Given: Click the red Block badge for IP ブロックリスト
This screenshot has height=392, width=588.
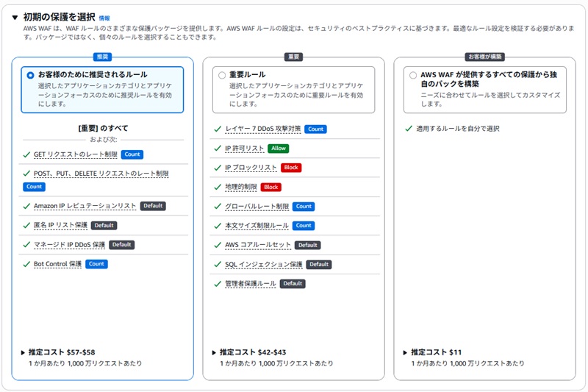Looking at the screenshot, I should coord(291,168).
